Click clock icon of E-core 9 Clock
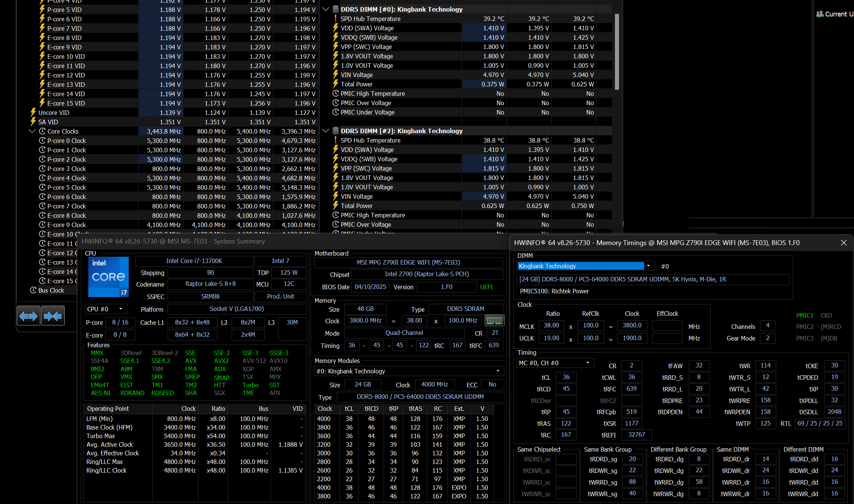Screen dimensions: 854x504 pos(42,224)
